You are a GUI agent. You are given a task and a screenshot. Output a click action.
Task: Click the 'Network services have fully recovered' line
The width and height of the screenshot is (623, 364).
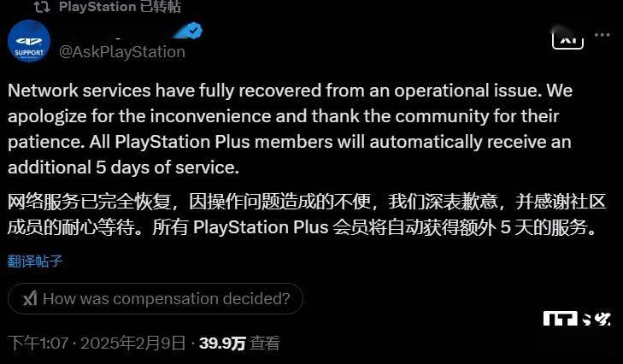tap(290, 91)
